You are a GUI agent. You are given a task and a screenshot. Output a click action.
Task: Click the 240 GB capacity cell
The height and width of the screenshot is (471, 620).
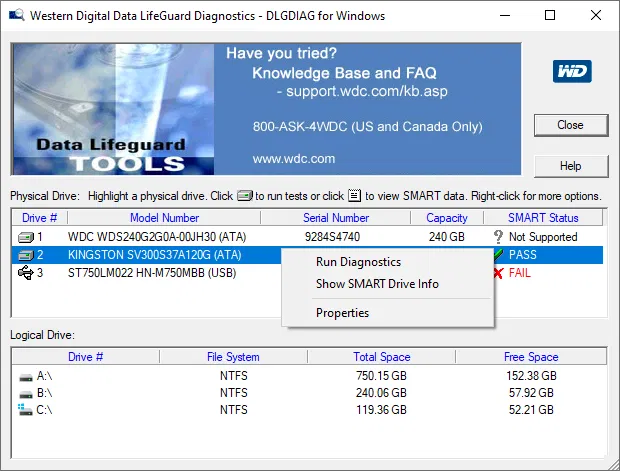[x=446, y=237]
